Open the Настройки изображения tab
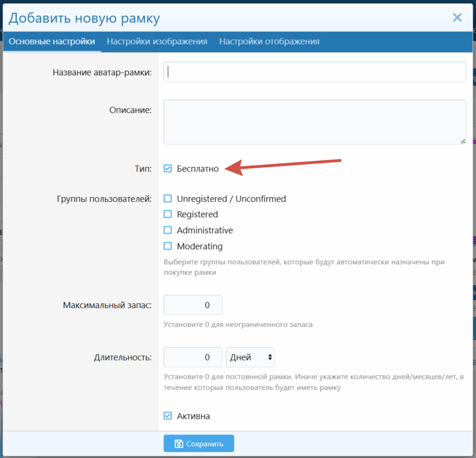476x458 pixels. pos(157,41)
